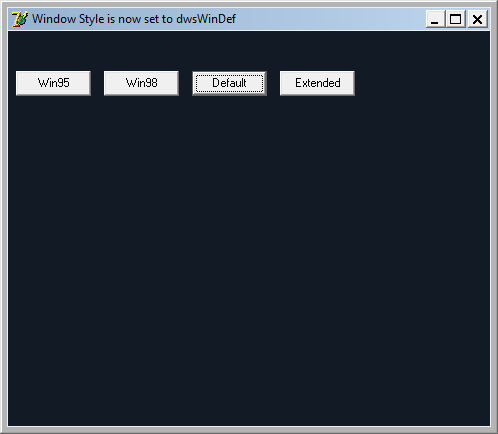The width and height of the screenshot is (498, 434).
Task: Open the system menu via title bar icon
Action: [x=20, y=19]
